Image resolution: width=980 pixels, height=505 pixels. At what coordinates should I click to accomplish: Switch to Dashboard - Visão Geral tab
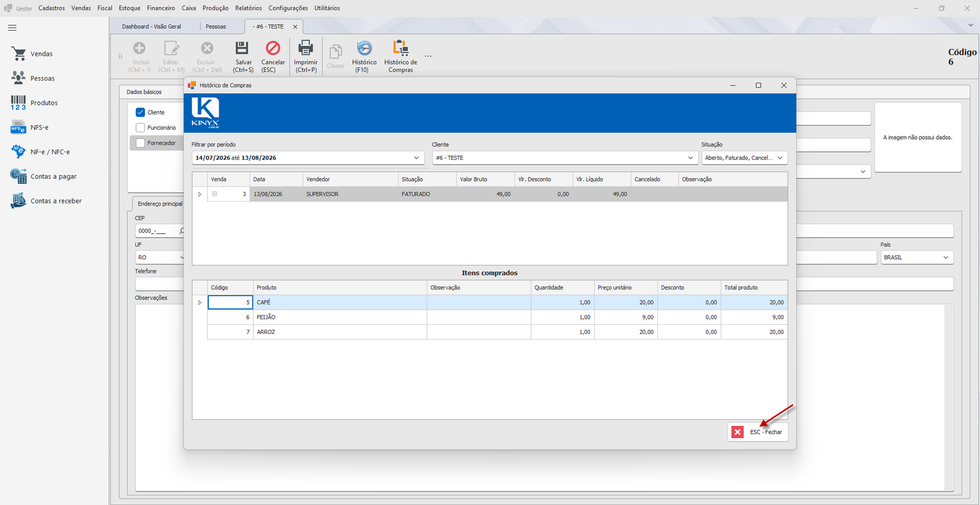pos(151,26)
